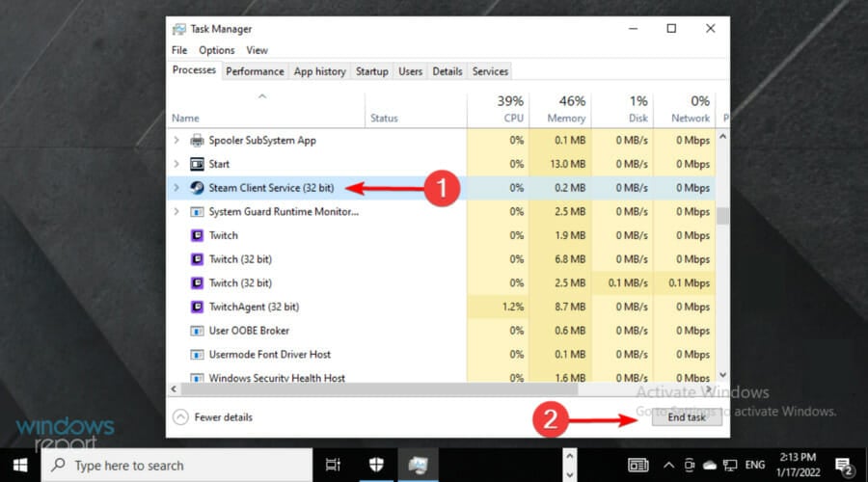Select the Twitch (32 bit) 0.1 Mbps row
Screen dimensions: 868x482
pos(441,283)
